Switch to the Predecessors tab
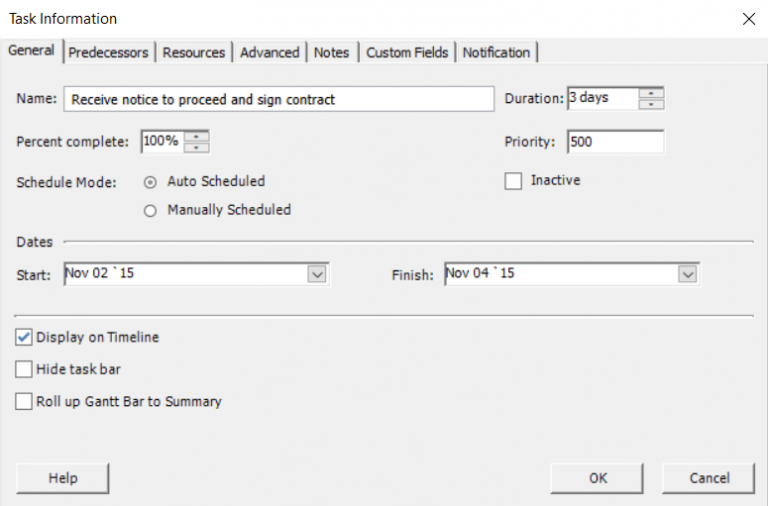 tap(108, 53)
